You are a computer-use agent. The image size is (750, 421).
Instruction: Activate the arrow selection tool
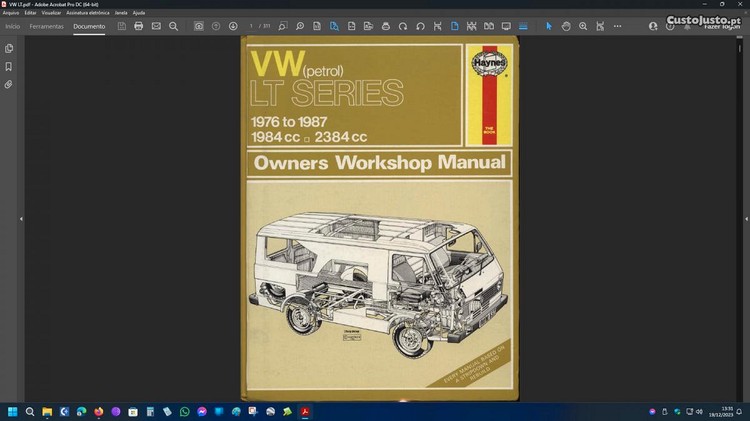(549, 26)
